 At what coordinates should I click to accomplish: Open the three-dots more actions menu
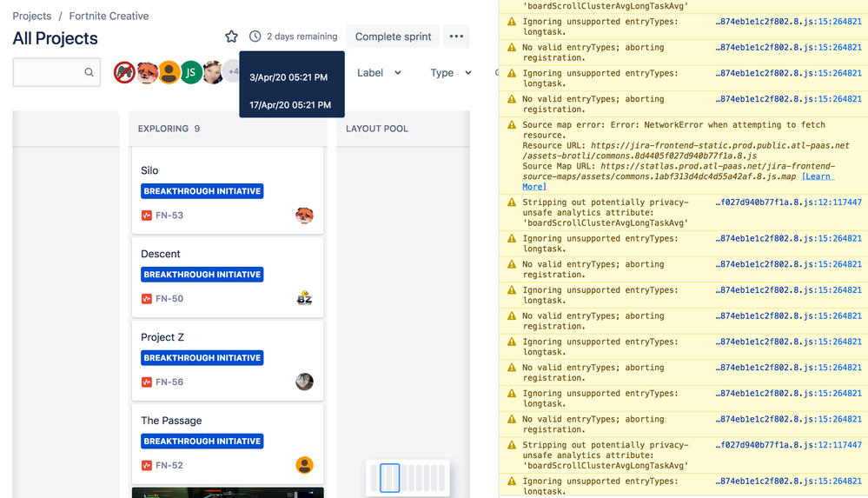tap(456, 36)
